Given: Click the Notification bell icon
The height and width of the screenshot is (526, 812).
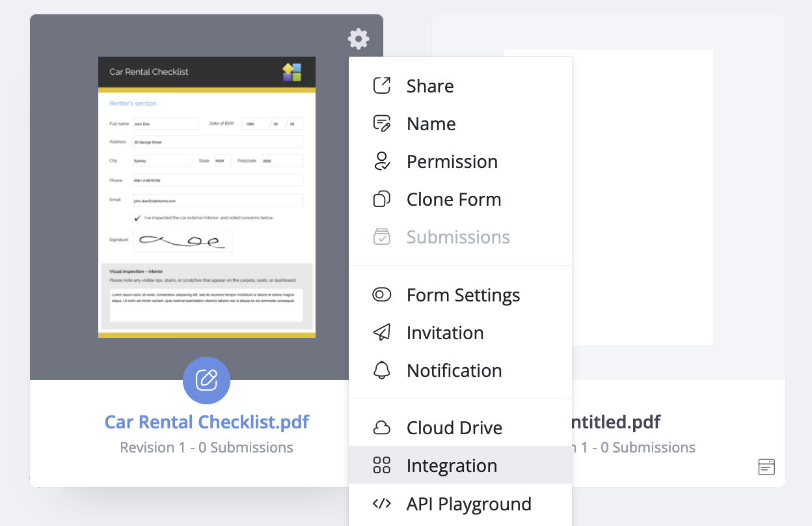Looking at the screenshot, I should coord(382,370).
